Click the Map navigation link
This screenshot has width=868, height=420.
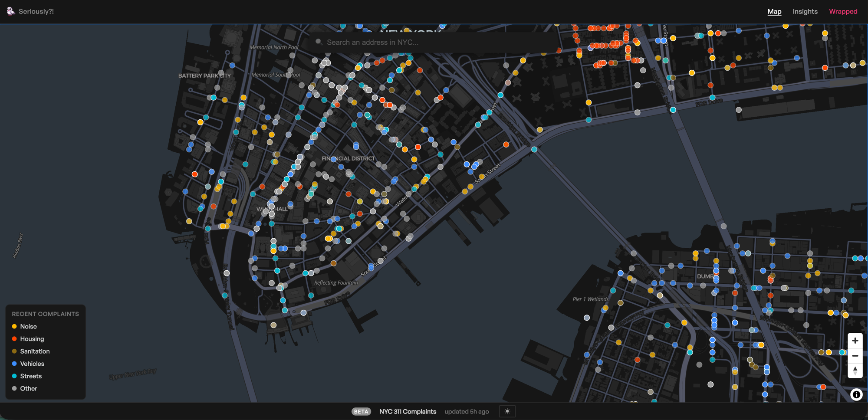point(775,11)
